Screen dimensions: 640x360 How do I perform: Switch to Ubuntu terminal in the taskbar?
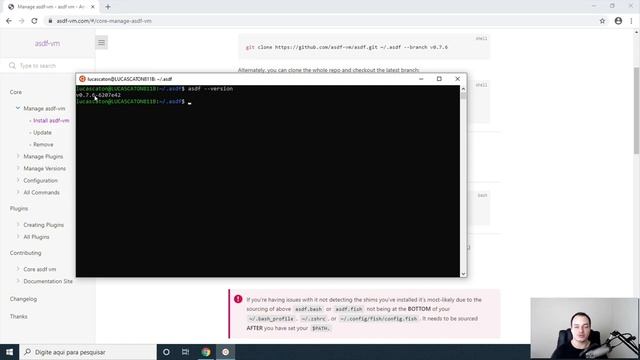point(225,352)
